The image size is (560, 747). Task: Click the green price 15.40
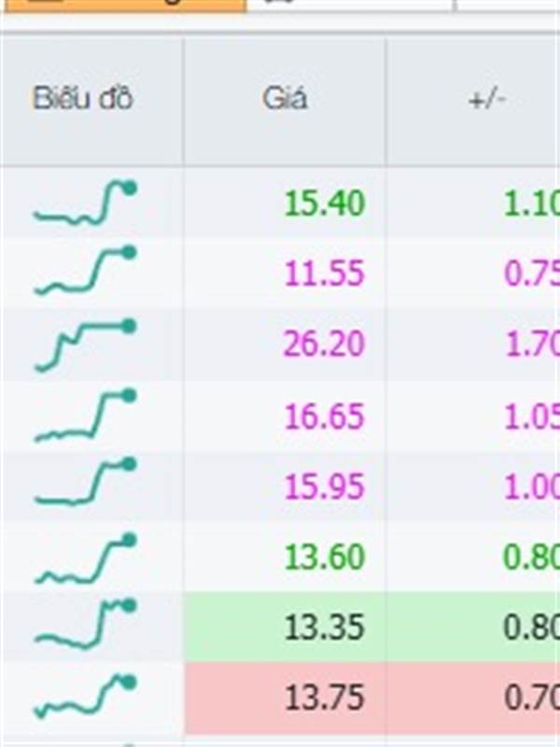pyautogui.click(x=324, y=203)
